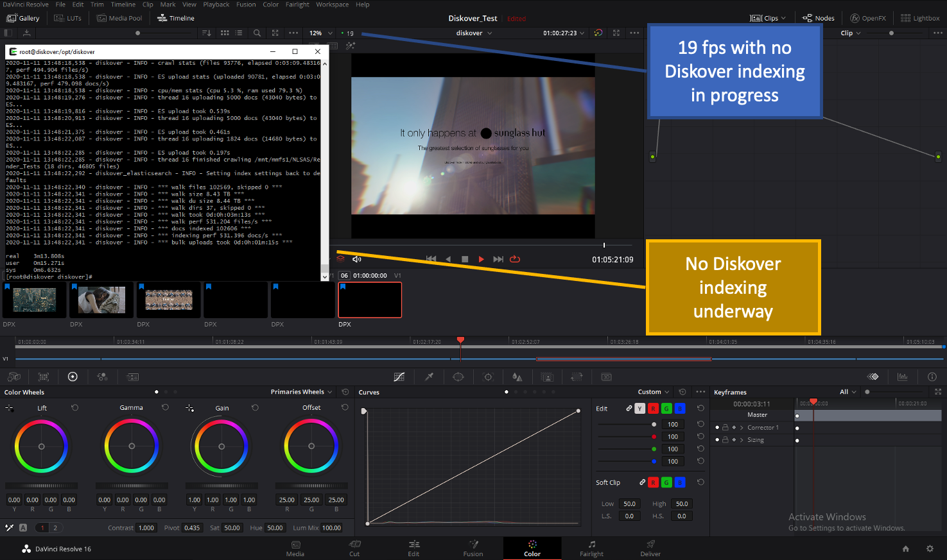The height and width of the screenshot is (560, 947).
Task: Click the gallery sort order icon
Action: pos(207,33)
